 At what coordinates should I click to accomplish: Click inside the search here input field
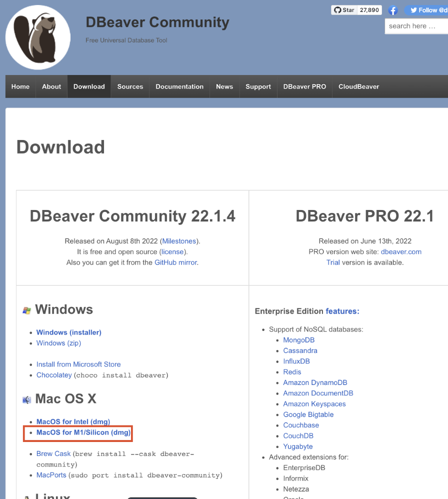pyautogui.click(x=416, y=26)
